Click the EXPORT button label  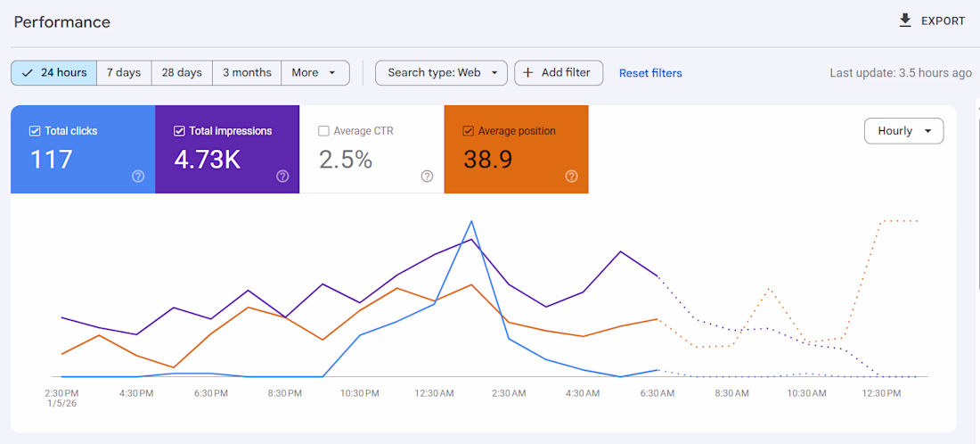943,21
